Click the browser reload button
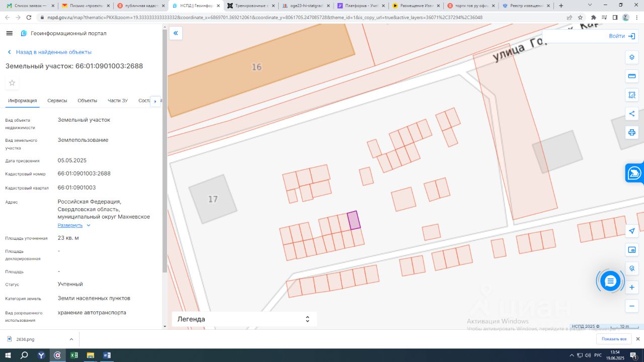644x362 pixels. [x=29, y=17]
